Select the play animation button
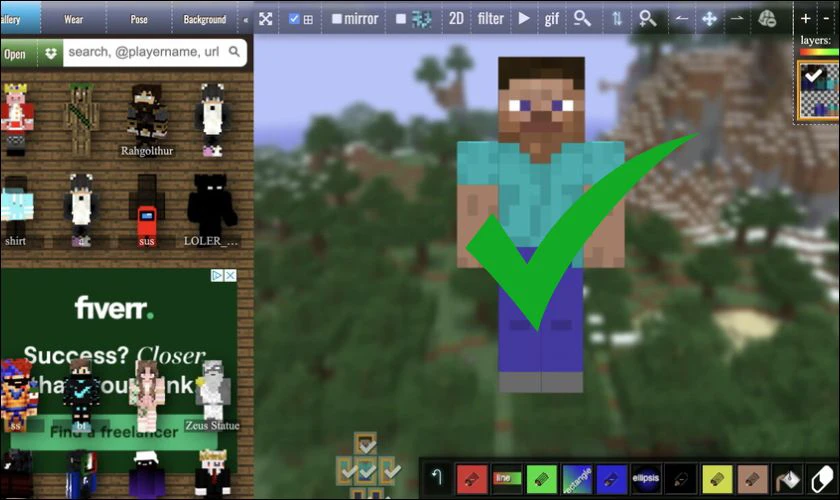Viewport: 840px width, 500px height. coord(524,19)
